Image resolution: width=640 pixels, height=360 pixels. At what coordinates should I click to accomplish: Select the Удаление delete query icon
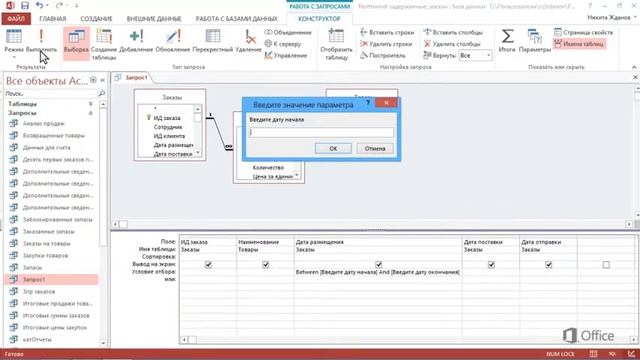tap(249, 41)
